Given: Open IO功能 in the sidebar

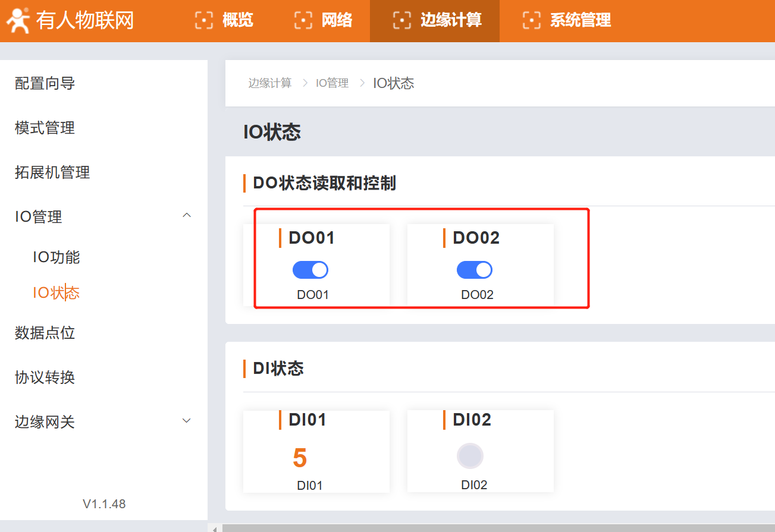Looking at the screenshot, I should (56, 257).
